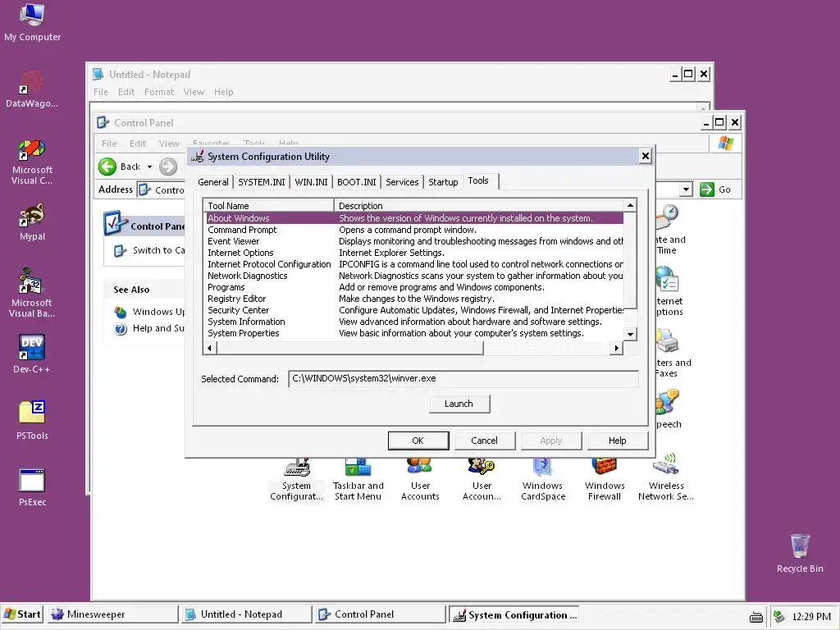840x630 pixels.
Task: Click the Windows Up... link icon in See Also
Action: click(x=121, y=312)
